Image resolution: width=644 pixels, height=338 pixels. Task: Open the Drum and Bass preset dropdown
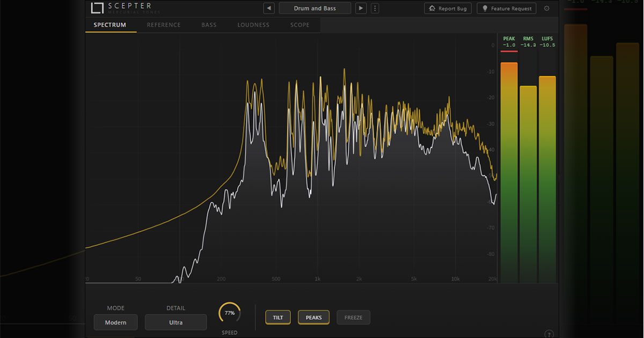coord(315,8)
